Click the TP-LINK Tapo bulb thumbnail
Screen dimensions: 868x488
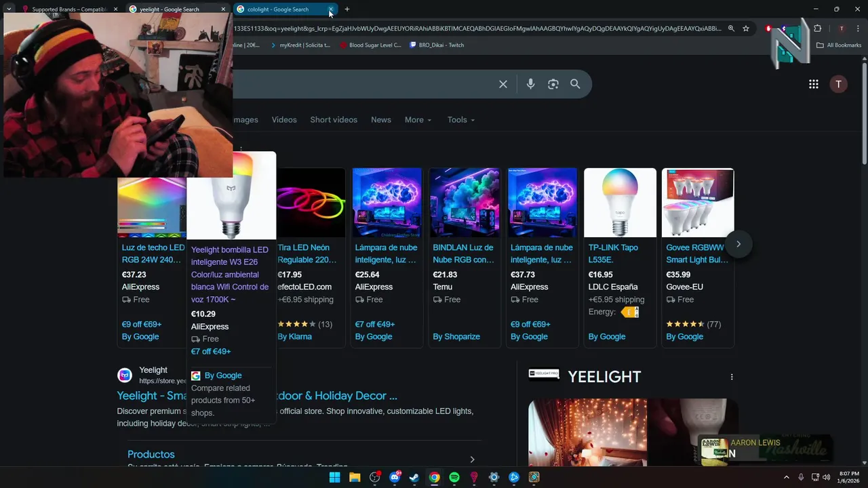620,203
